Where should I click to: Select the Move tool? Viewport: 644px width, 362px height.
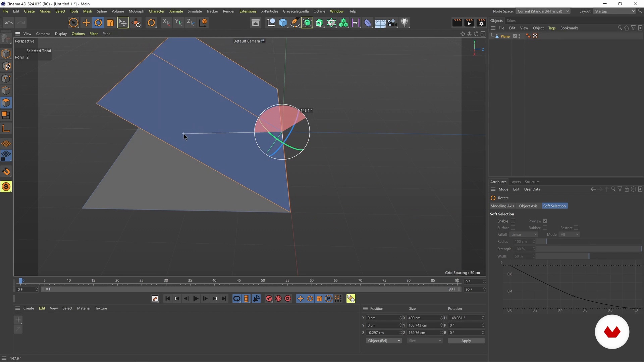tap(86, 23)
